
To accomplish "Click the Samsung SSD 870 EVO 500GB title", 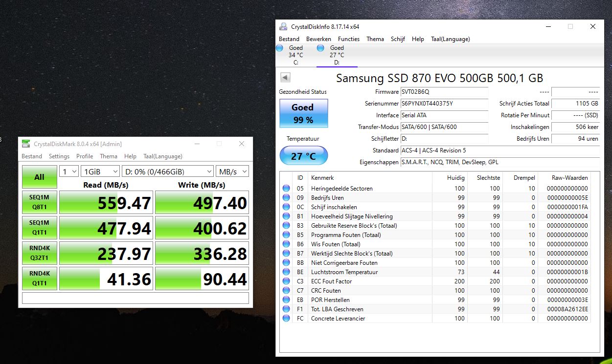I will tap(439, 78).
